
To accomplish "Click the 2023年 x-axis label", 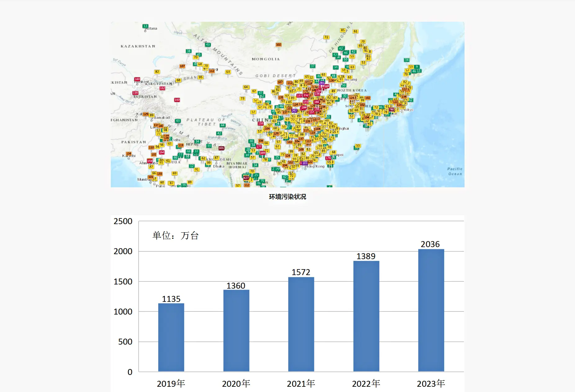I will pos(431,384).
